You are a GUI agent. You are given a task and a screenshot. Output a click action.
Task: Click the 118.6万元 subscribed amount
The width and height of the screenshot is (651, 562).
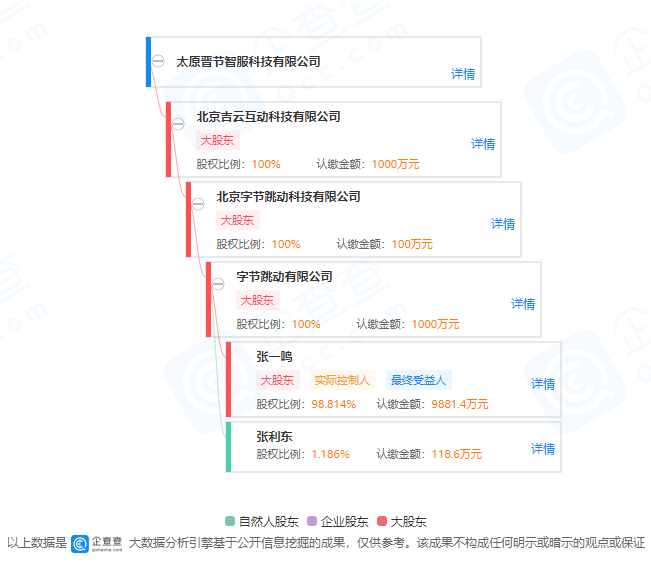click(x=456, y=454)
